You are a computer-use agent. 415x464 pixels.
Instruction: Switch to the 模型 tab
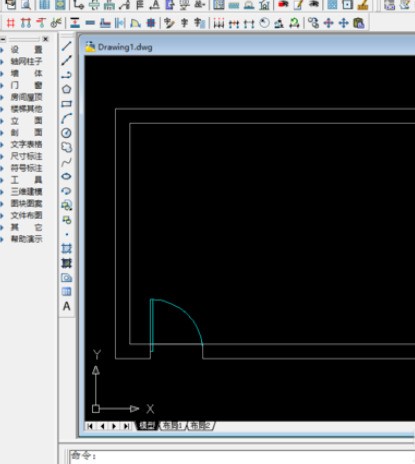point(147,426)
